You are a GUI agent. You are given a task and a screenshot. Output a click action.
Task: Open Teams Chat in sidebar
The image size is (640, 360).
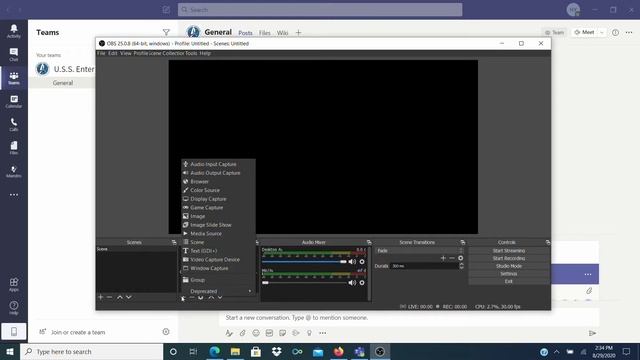point(14,54)
